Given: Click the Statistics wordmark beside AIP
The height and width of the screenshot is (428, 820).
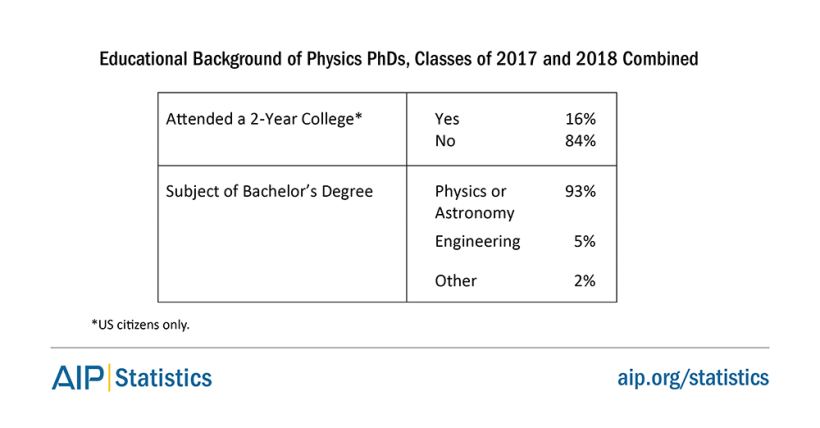Looking at the screenshot, I should coord(164,378).
